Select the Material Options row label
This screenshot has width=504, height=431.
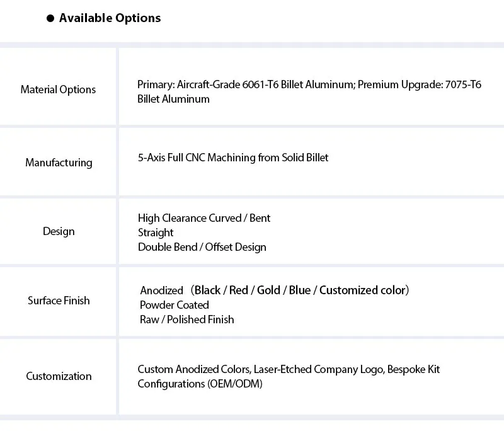tap(58, 89)
